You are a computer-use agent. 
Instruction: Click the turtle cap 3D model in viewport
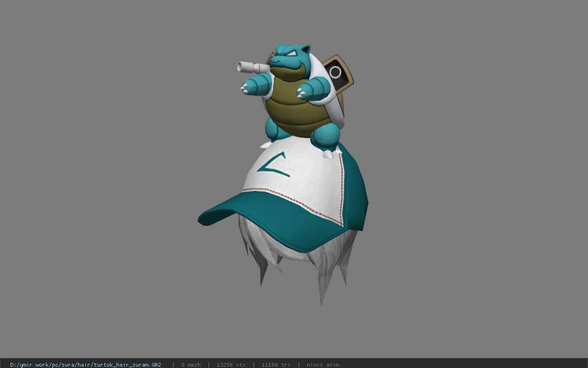pos(283,175)
